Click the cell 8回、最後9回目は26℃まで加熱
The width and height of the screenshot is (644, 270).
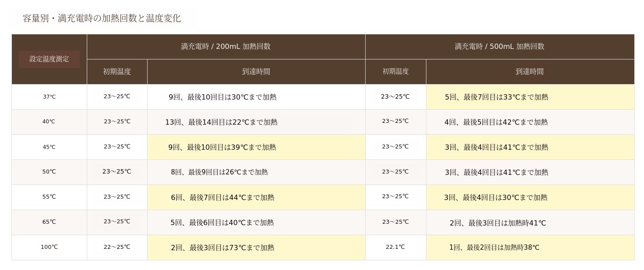point(219,172)
